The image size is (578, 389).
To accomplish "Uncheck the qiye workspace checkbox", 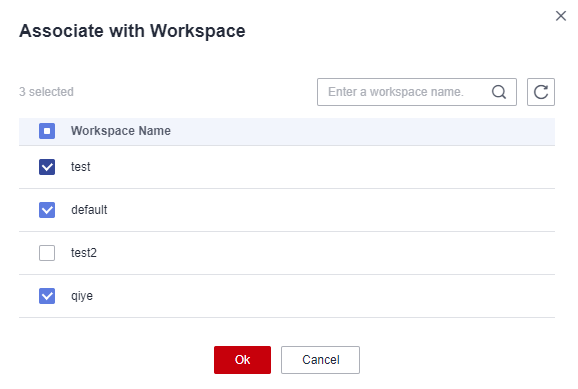I will click(x=47, y=296).
